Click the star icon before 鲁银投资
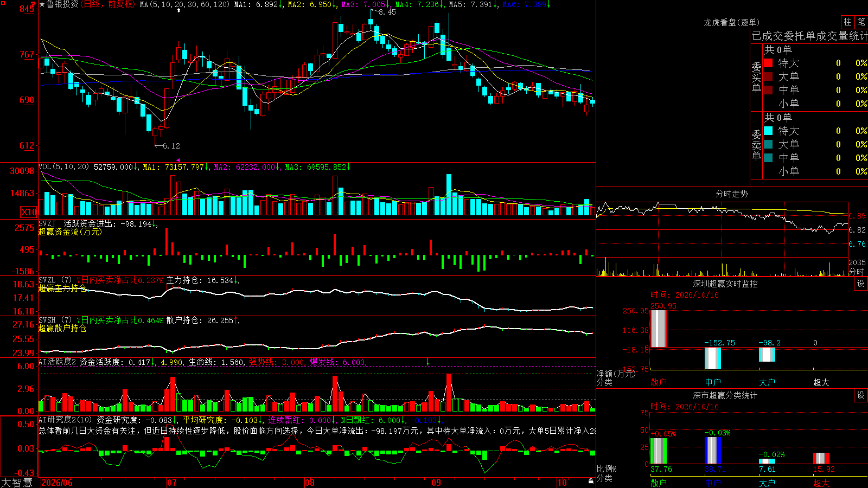This screenshot has height=488, width=868. pos(42,4)
